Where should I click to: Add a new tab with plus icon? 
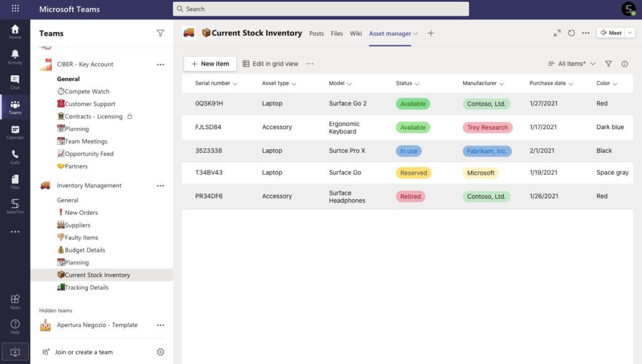pos(431,34)
